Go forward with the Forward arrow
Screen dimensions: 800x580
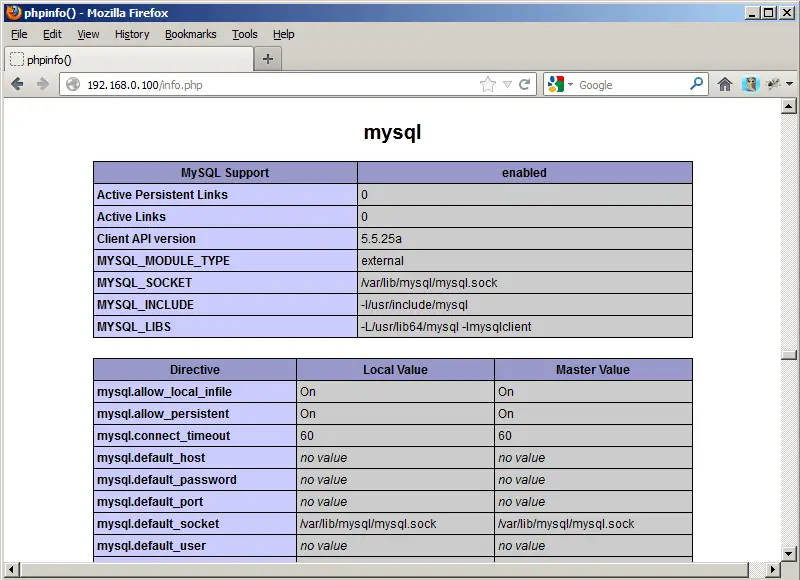tap(43, 84)
